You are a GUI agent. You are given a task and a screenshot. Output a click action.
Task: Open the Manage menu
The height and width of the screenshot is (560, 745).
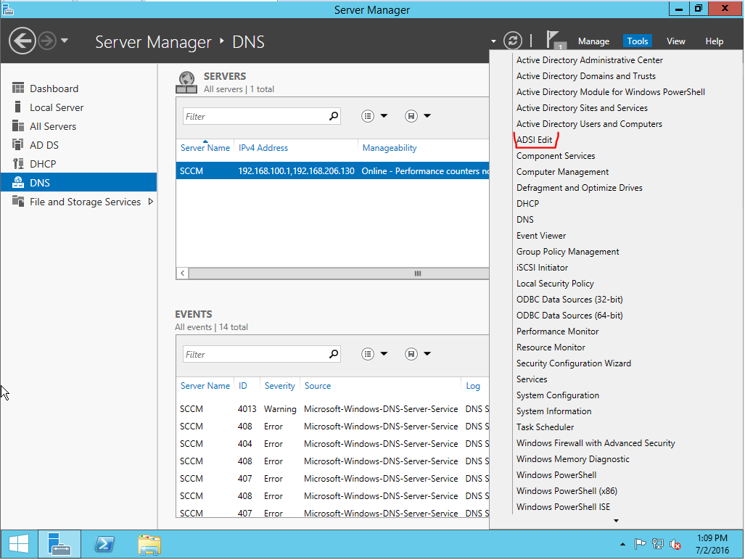click(x=593, y=41)
